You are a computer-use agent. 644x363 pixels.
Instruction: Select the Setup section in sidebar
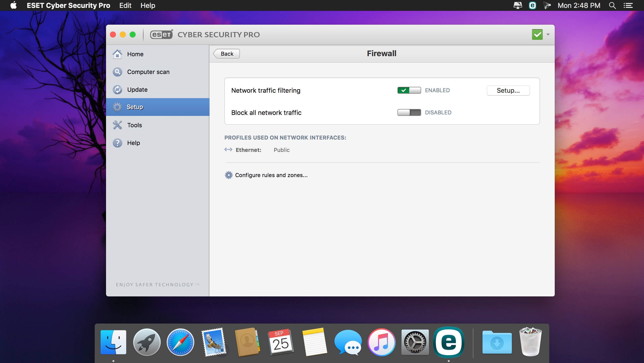pos(158,107)
